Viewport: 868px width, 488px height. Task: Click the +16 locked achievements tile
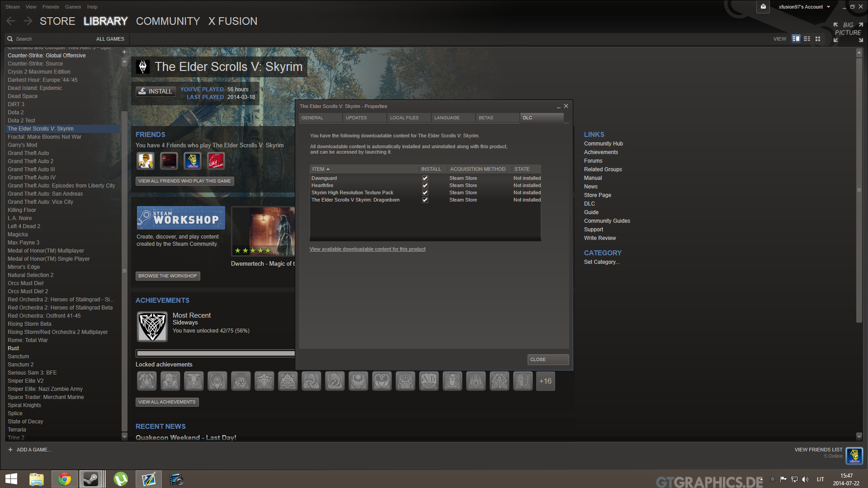pyautogui.click(x=545, y=381)
